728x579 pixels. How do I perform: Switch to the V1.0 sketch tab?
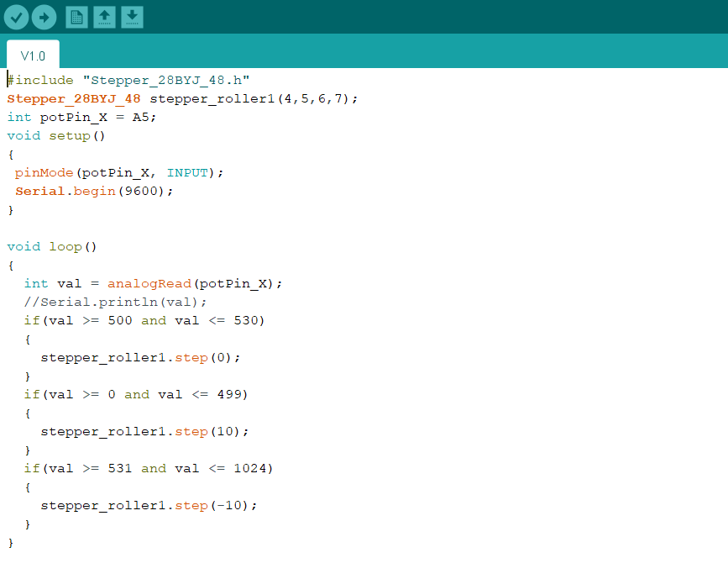32,55
